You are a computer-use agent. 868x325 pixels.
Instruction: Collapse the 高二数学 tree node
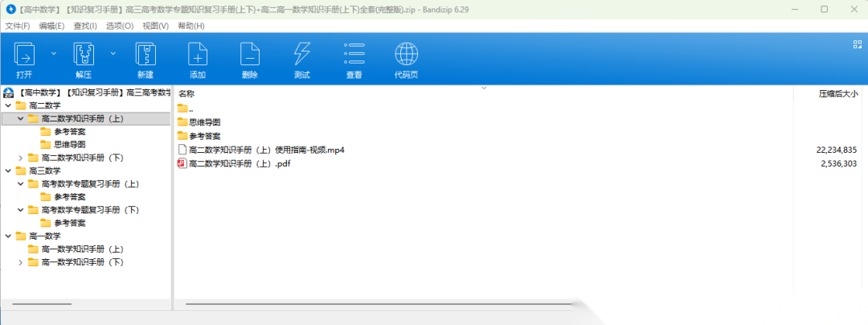(x=8, y=105)
